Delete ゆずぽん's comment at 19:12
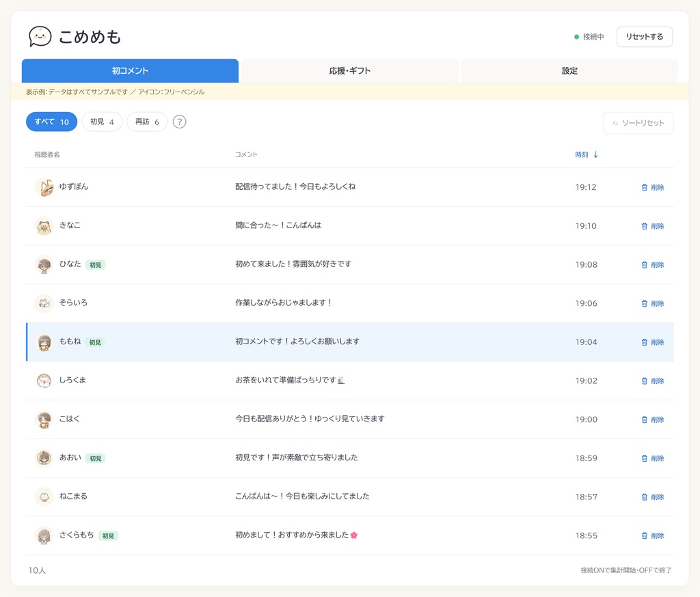This screenshot has width=700, height=597. coord(653,187)
